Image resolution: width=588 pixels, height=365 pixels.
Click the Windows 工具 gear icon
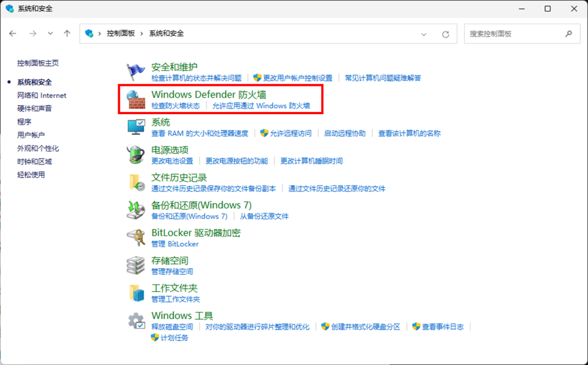click(137, 321)
